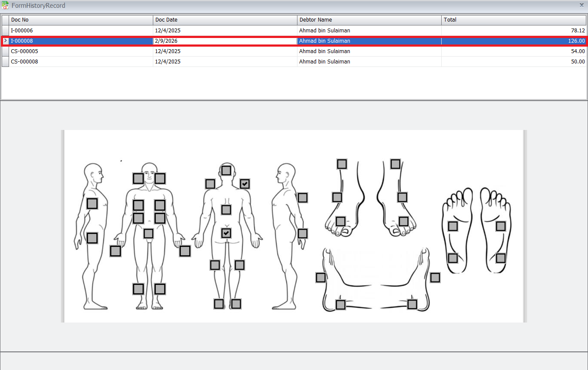Tick the head checkbox on back-view figure
Screen dimensions: 588x370
click(226, 170)
